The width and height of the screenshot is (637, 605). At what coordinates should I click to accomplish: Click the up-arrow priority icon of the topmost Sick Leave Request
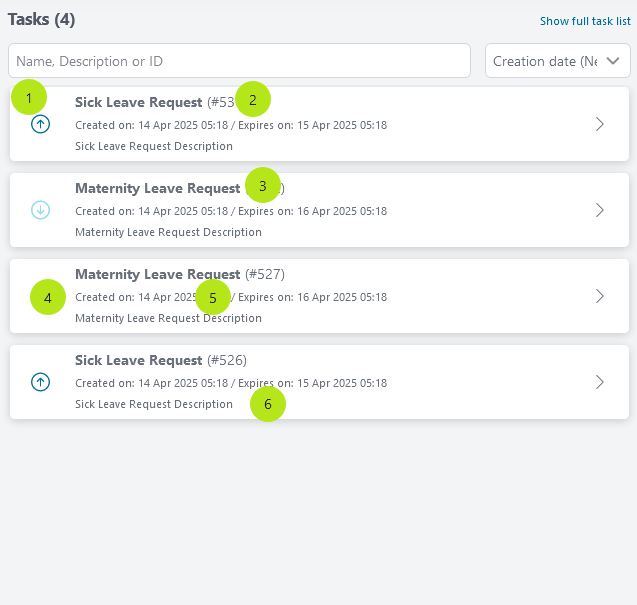(x=40, y=124)
